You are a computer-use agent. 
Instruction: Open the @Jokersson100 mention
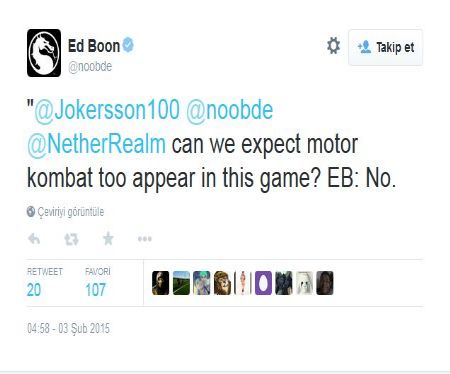107,110
